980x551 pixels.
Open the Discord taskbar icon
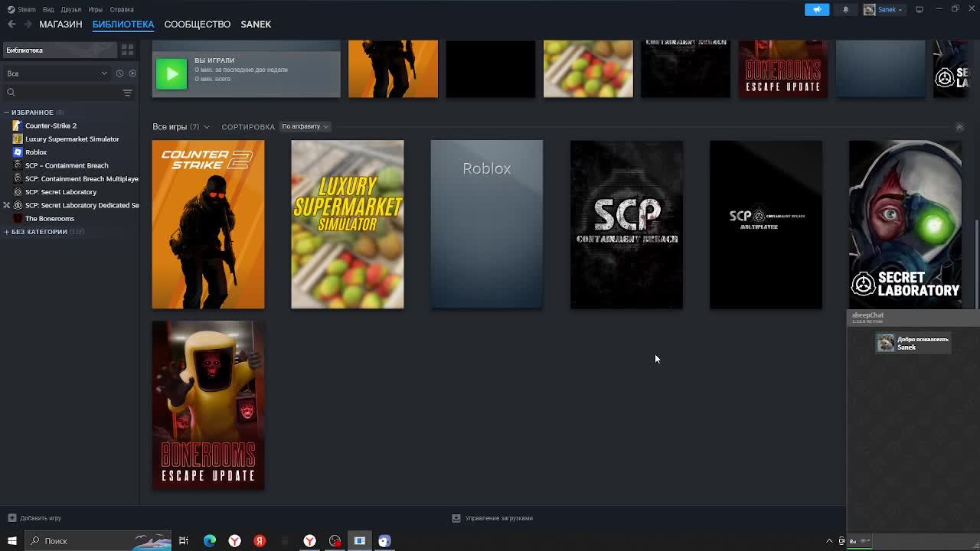click(384, 541)
